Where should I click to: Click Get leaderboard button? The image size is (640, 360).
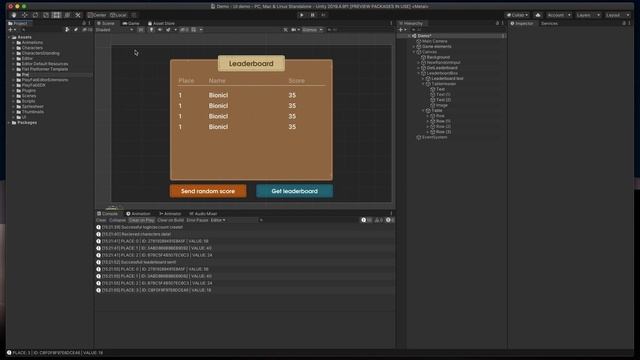point(294,191)
